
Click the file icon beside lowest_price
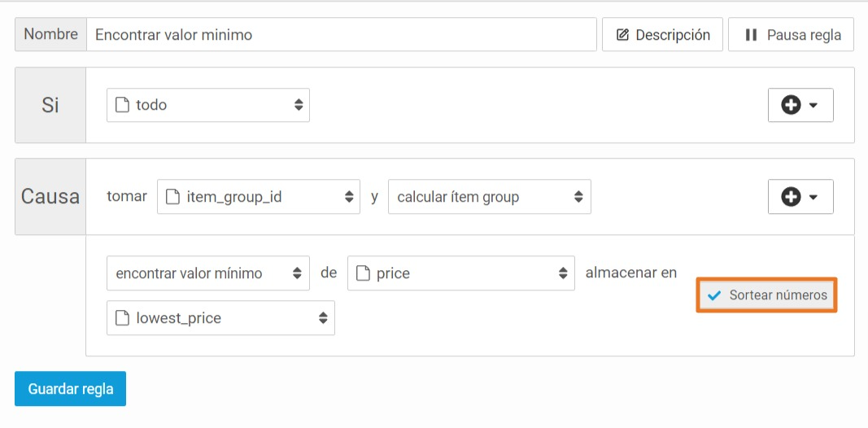[x=122, y=318]
